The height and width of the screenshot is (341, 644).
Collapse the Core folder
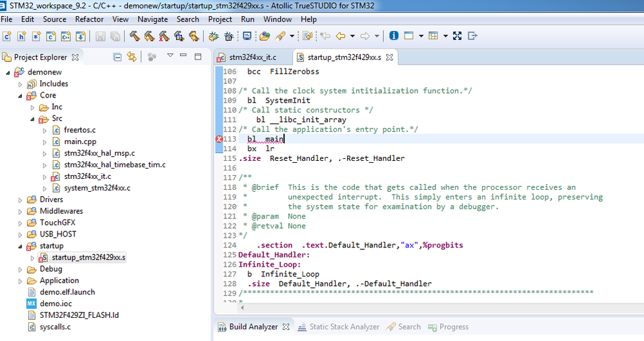point(20,96)
